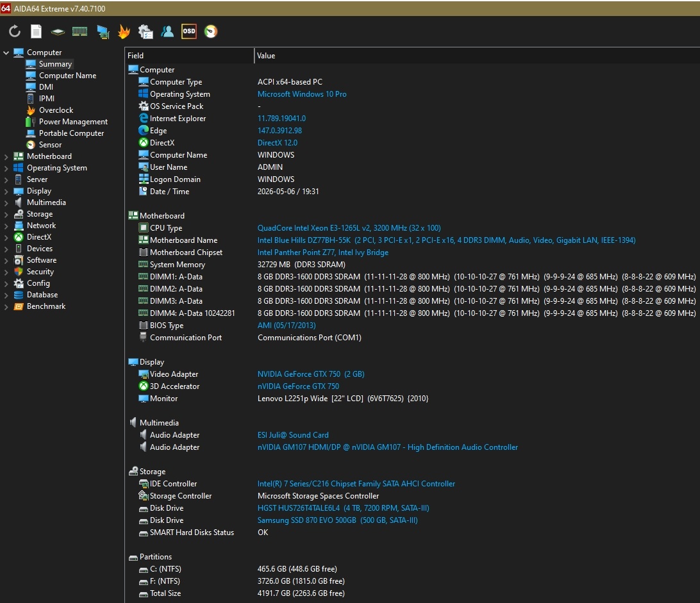
Task: Expand the Server tree node
Action: tap(6, 180)
